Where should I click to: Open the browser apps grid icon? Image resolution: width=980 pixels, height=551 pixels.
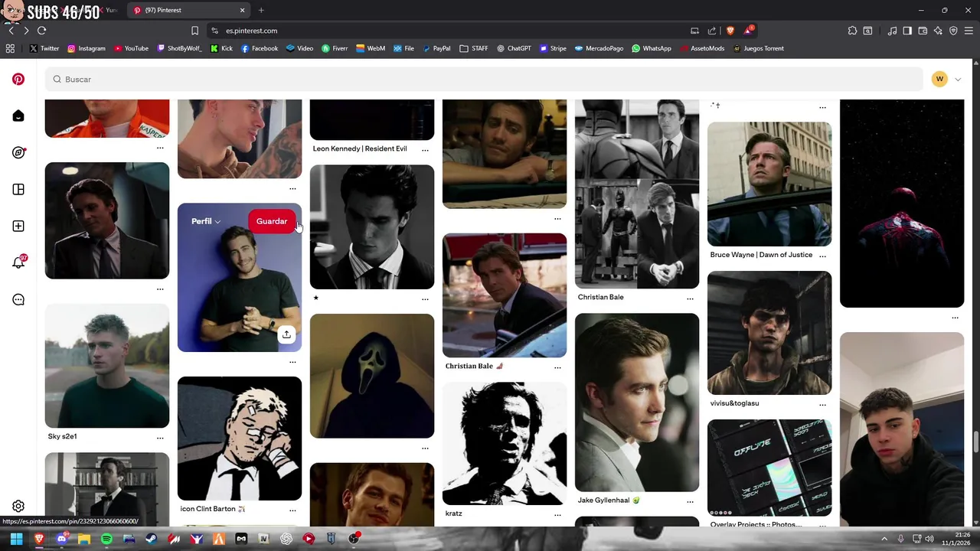click(10, 48)
